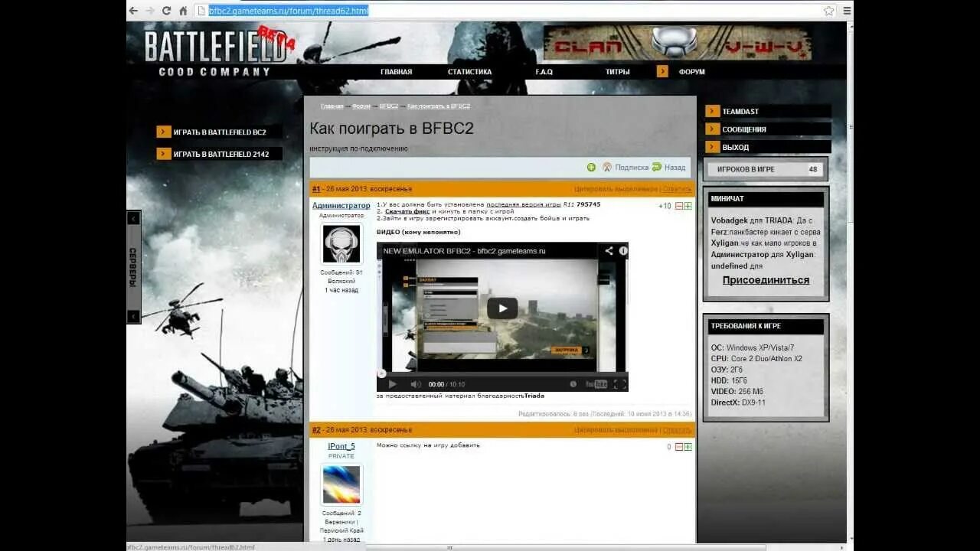Image resolution: width=980 pixels, height=551 pixels.
Task: Click the video Watch Later clock icon
Action: tap(573, 384)
